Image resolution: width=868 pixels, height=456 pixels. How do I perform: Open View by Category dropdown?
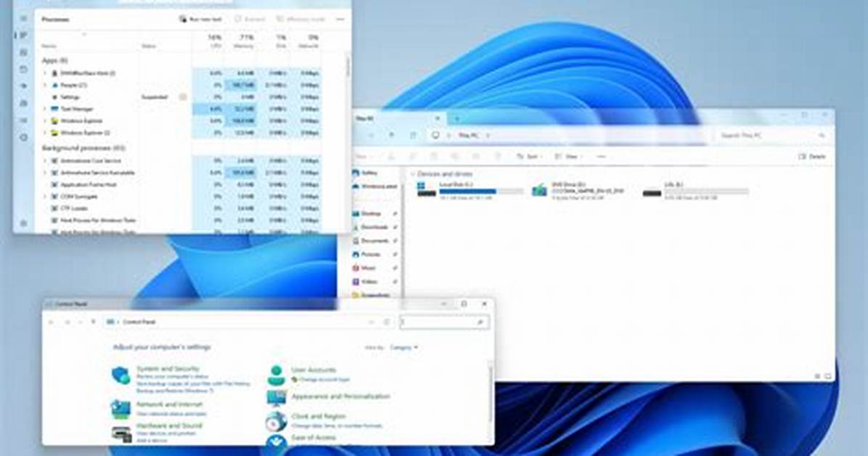pyautogui.click(x=404, y=347)
